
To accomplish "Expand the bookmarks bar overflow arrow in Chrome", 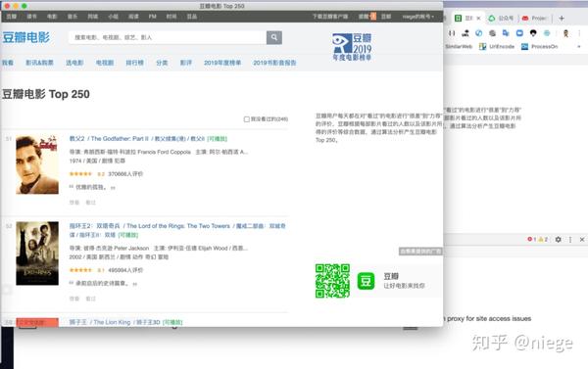I will pos(579,46).
